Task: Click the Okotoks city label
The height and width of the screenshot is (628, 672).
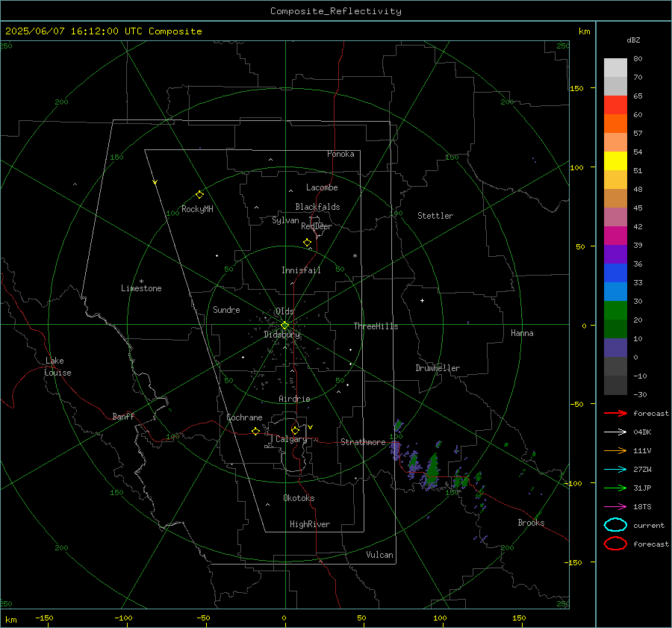Action: point(299,498)
